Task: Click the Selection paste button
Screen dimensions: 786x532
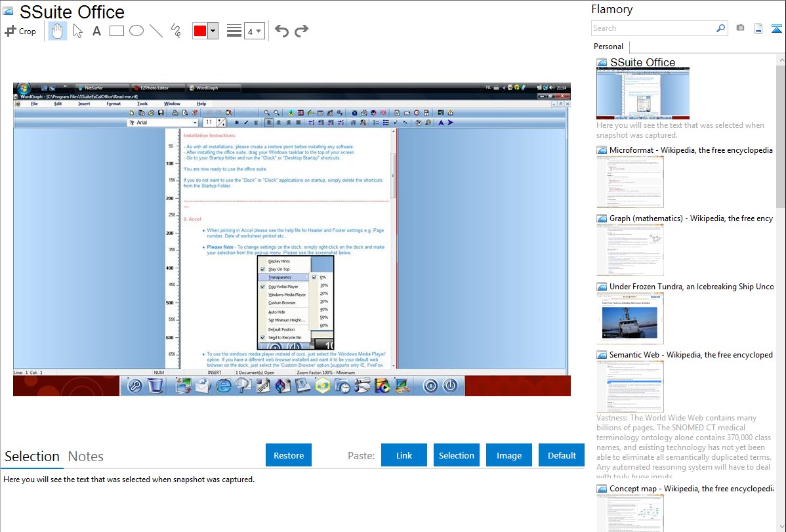Action: 456,455
